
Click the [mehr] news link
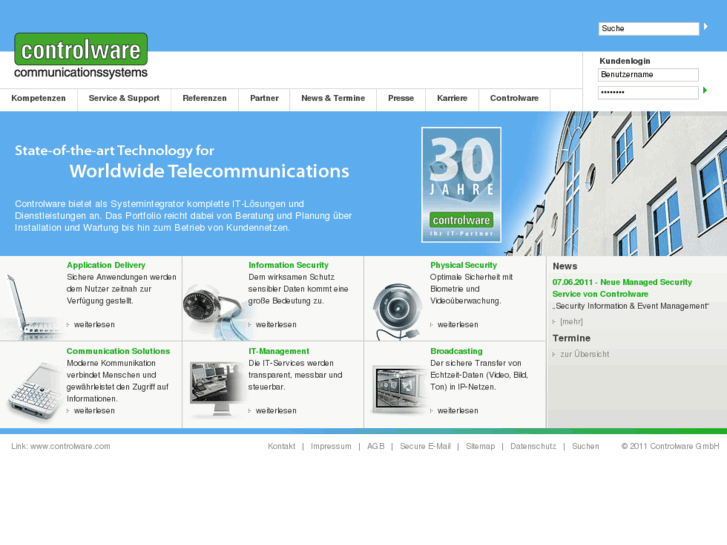[571, 321]
